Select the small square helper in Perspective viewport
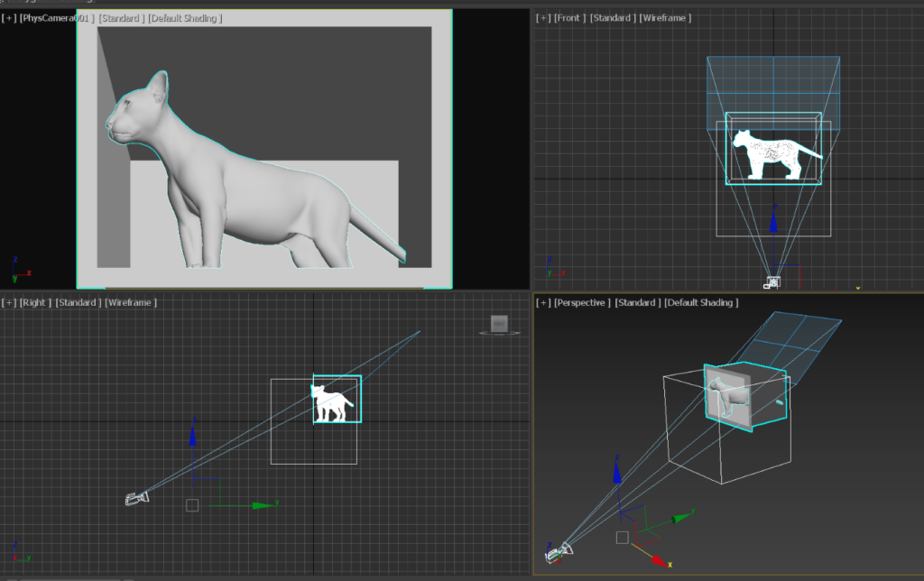The height and width of the screenshot is (581, 924). 623,538
